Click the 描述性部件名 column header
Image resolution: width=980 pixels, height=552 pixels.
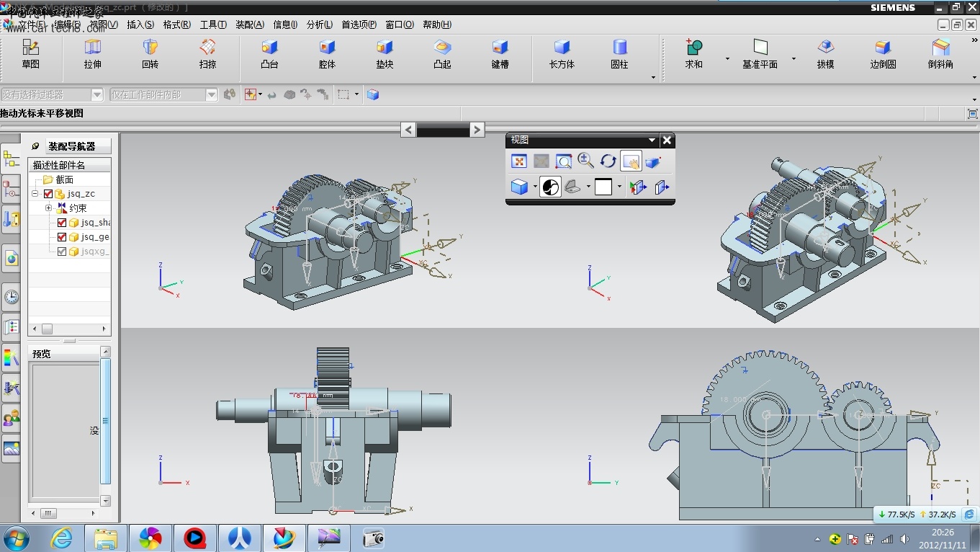point(69,165)
